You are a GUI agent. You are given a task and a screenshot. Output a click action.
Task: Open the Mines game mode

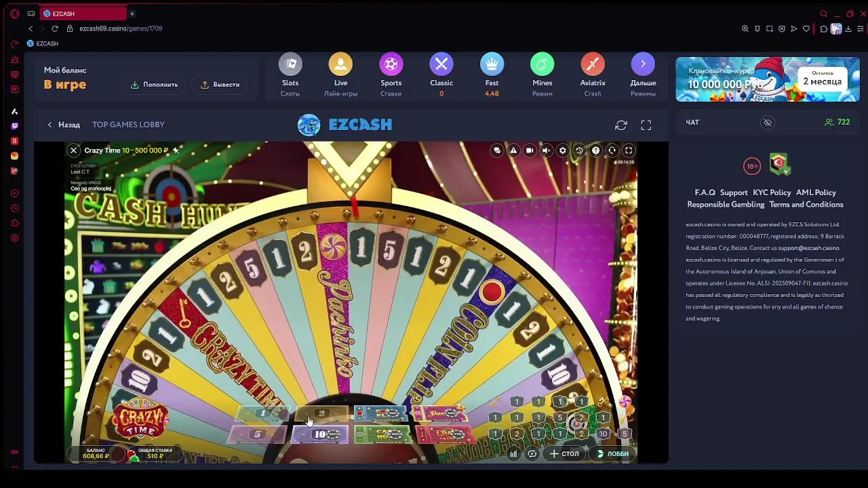click(542, 75)
